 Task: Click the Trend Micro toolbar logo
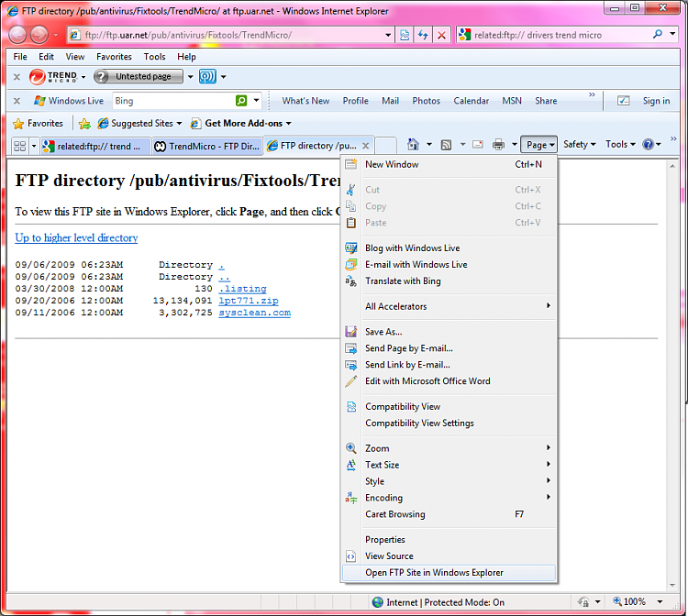[53, 77]
